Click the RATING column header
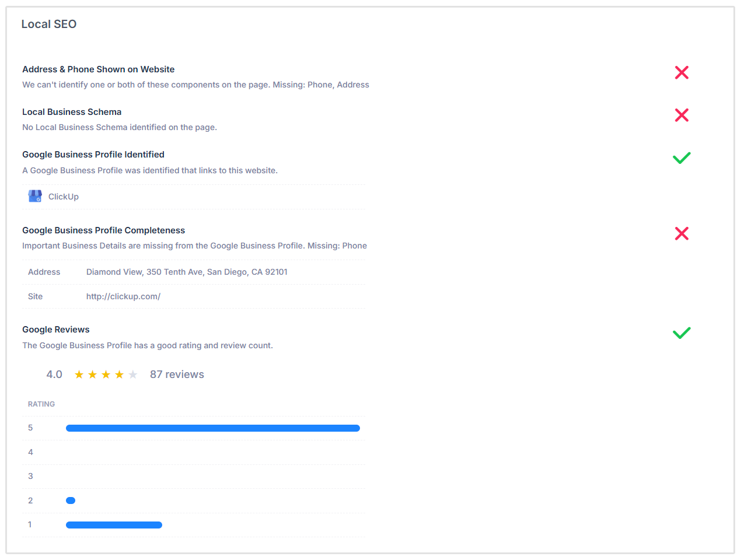 tap(41, 404)
